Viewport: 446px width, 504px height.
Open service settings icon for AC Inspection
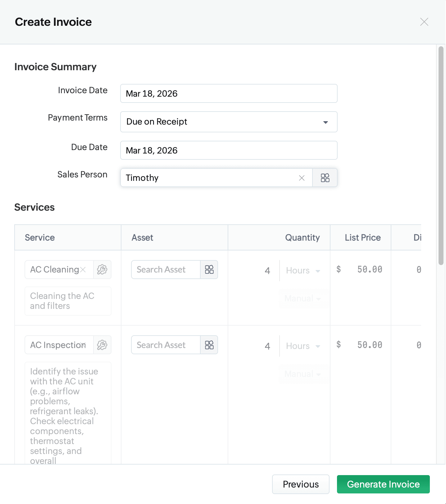tap(102, 345)
